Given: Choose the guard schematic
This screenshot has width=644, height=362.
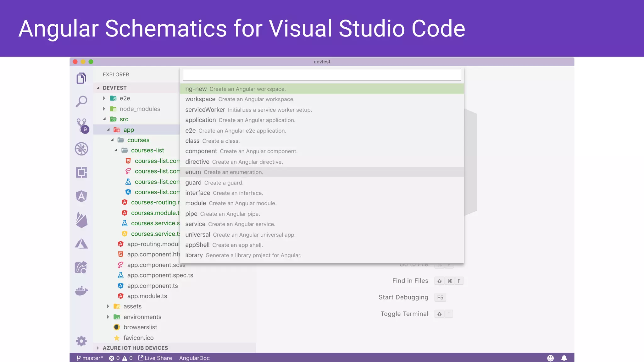Looking at the screenshot, I should [x=322, y=183].
